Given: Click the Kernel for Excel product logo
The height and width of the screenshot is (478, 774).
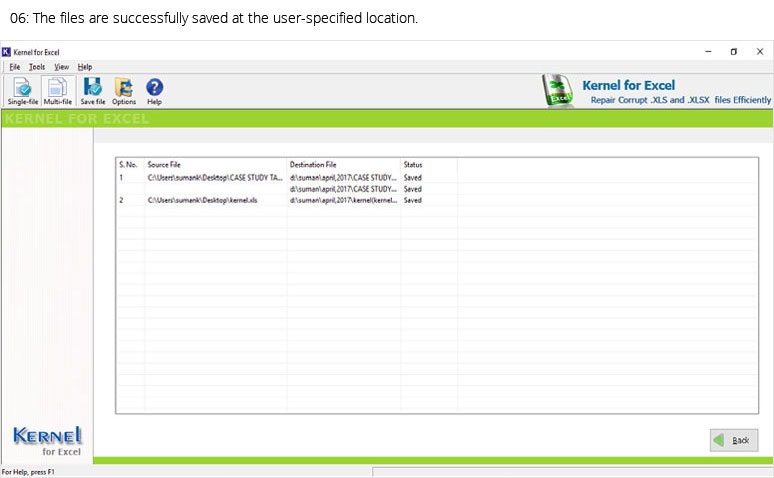Looking at the screenshot, I should 558,90.
